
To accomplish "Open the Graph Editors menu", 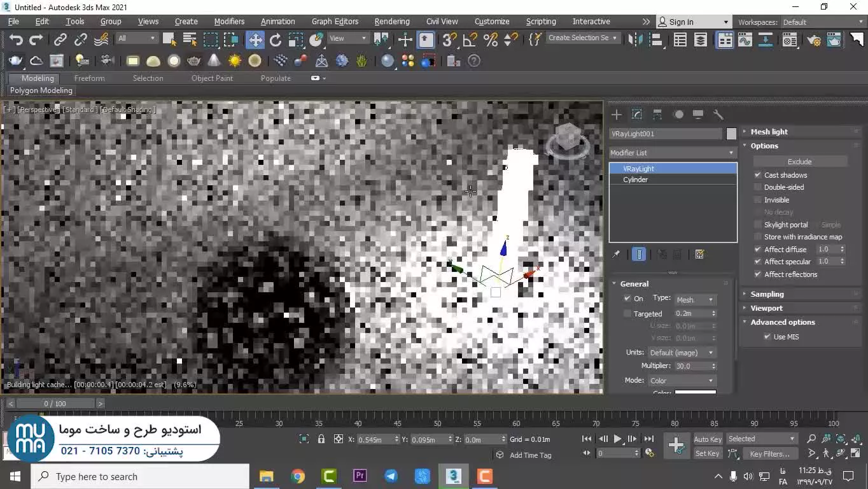I will tap(335, 22).
